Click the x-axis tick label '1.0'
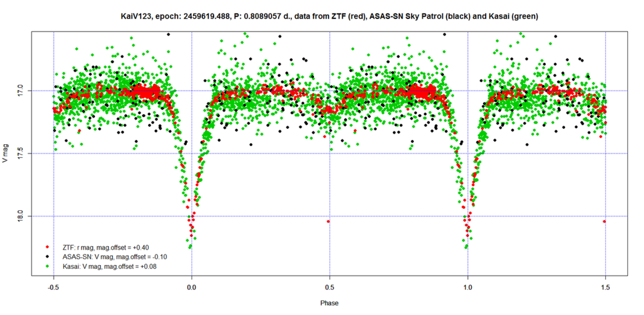The height and width of the screenshot is (315, 644). 468,288
